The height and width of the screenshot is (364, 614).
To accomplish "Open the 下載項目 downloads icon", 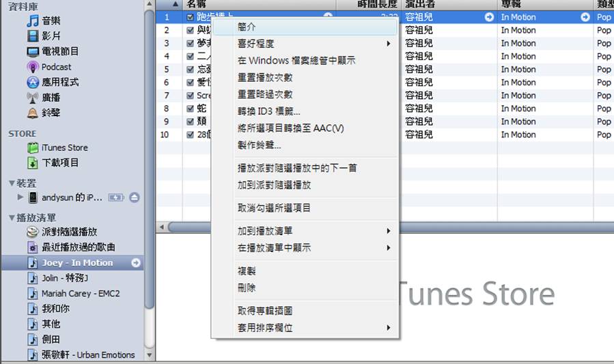I will pos(33,163).
